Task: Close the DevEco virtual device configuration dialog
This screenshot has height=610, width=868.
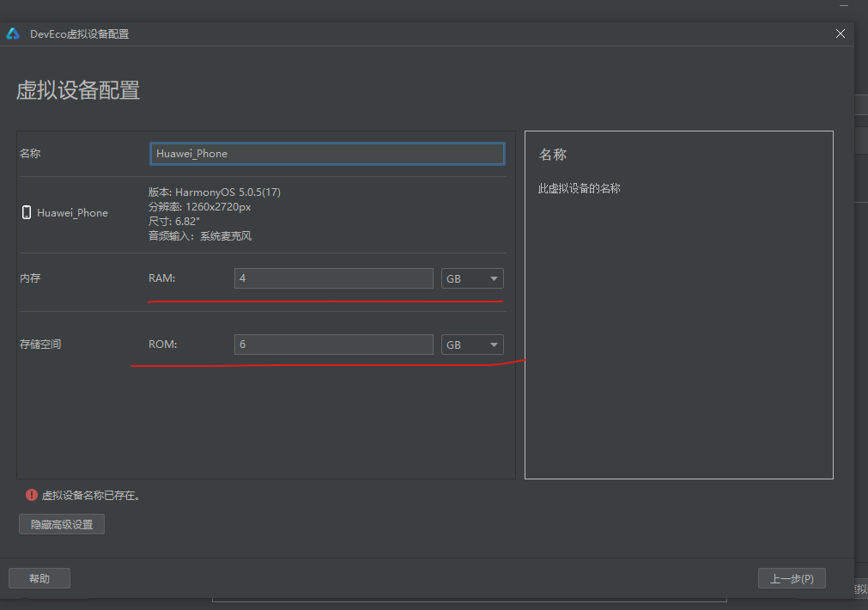Action: tap(841, 34)
